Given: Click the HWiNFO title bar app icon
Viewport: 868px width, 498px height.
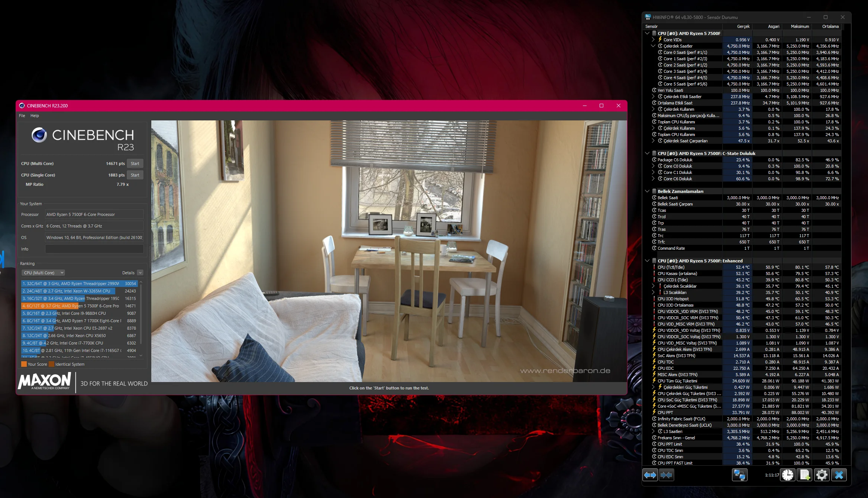Looking at the screenshot, I should coord(648,17).
